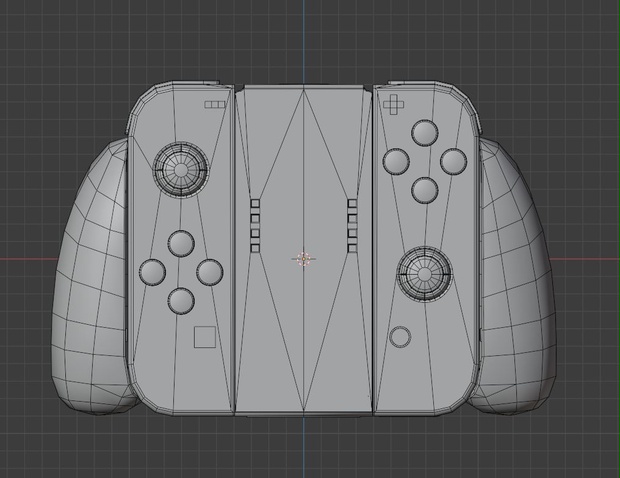Click the 3D cursor at the object origin
This screenshot has height=478, width=620.
(304, 259)
